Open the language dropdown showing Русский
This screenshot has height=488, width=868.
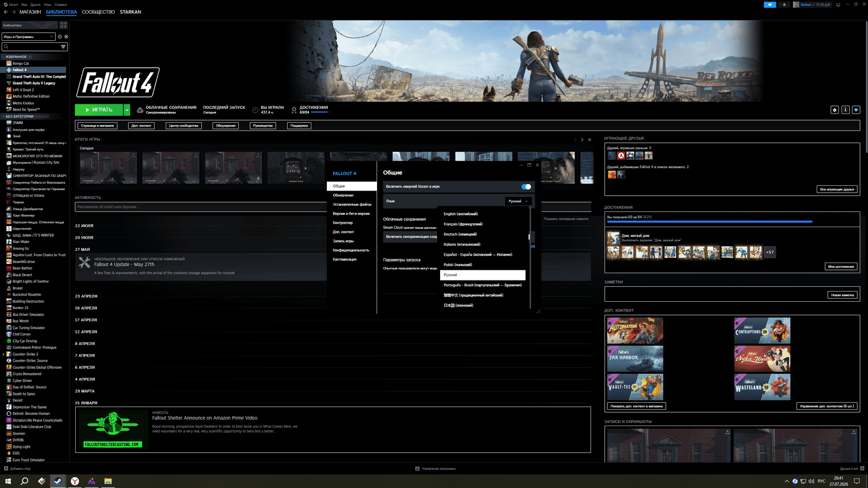518,201
